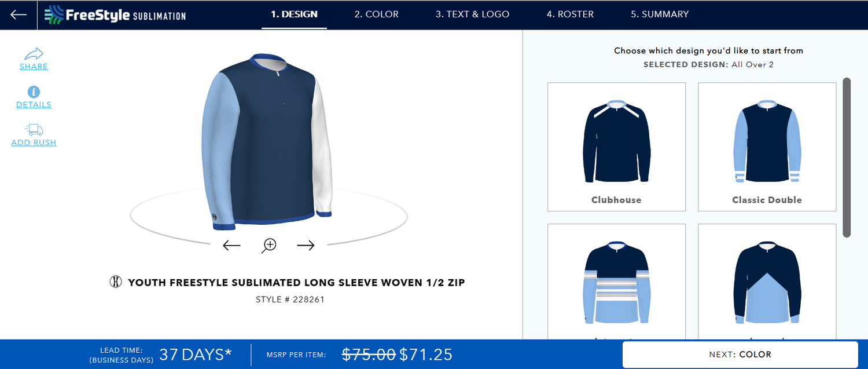Zoom in with the magnifier icon
Image resolution: width=868 pixels, height=369 pixels.
[x=269, y=246]
